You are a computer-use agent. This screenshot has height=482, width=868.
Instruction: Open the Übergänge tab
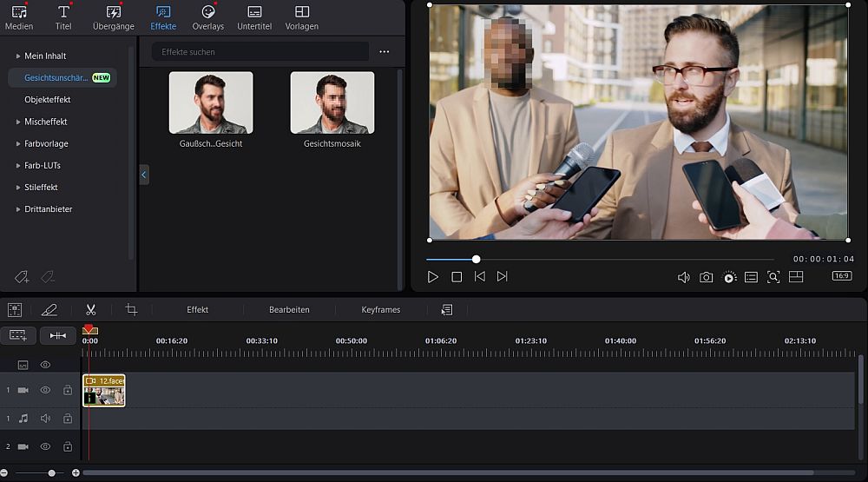point(114,17)
